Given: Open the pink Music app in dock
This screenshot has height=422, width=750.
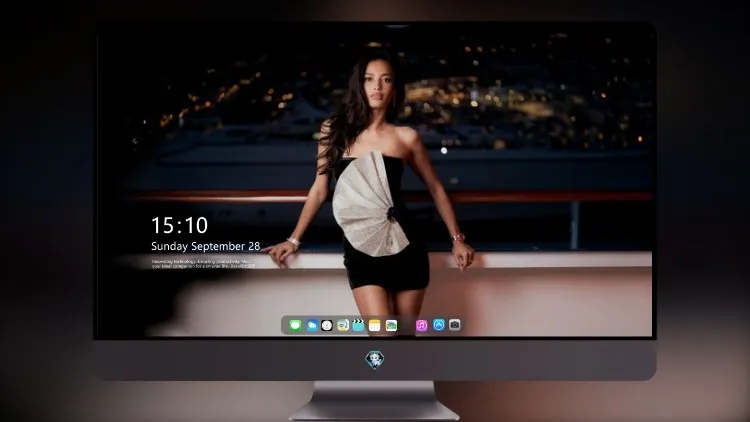Looking at the screenshot, I should point(421,325).
